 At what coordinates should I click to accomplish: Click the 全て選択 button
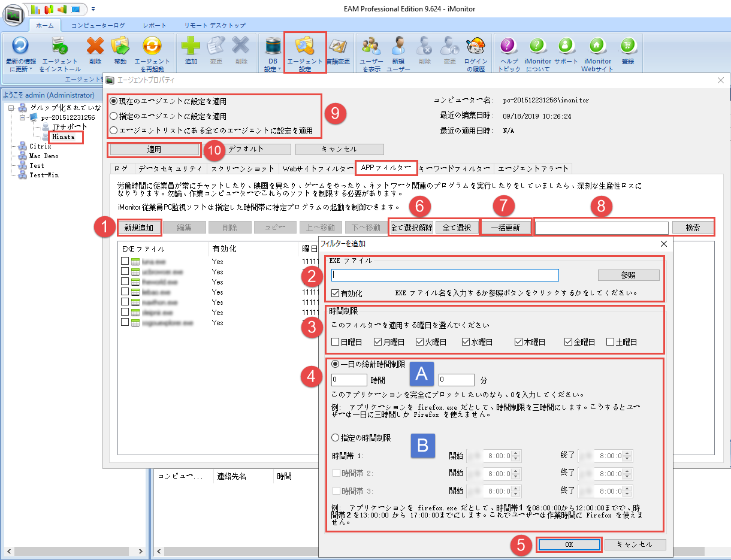point(457,228)
